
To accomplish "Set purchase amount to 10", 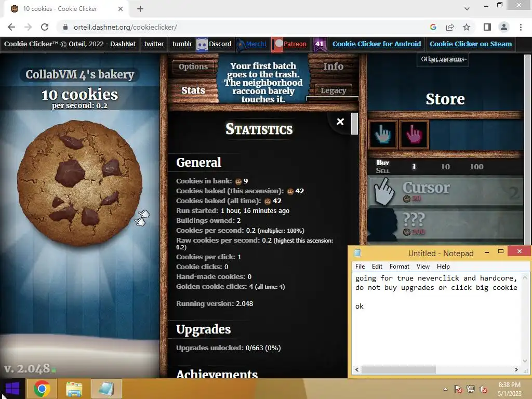I will (445, 167).
